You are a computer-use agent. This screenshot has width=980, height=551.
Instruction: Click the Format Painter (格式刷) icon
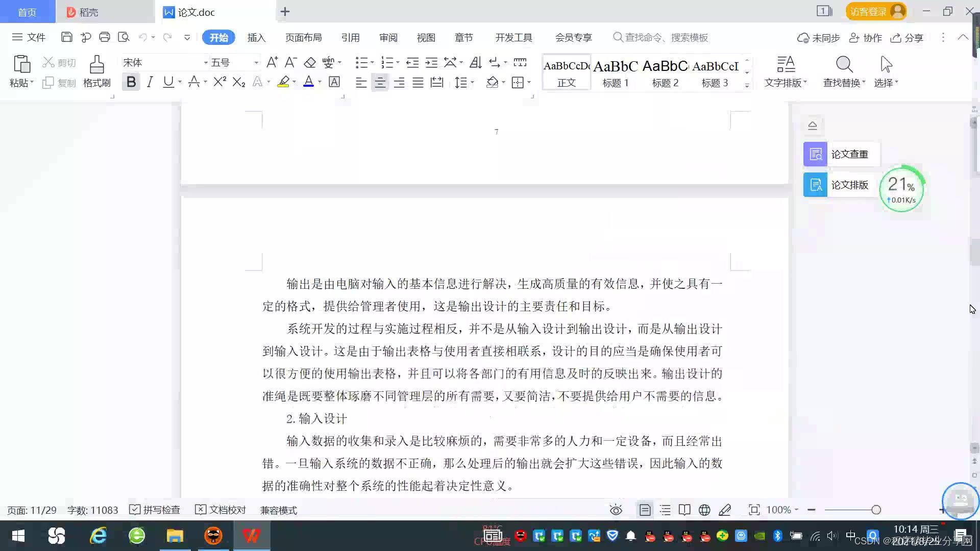(x=96, y=65)
